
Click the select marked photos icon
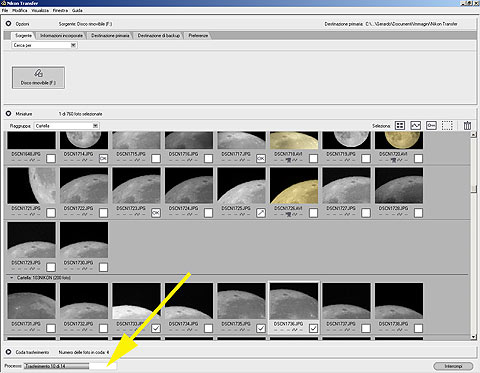click(x=415, y=126)
